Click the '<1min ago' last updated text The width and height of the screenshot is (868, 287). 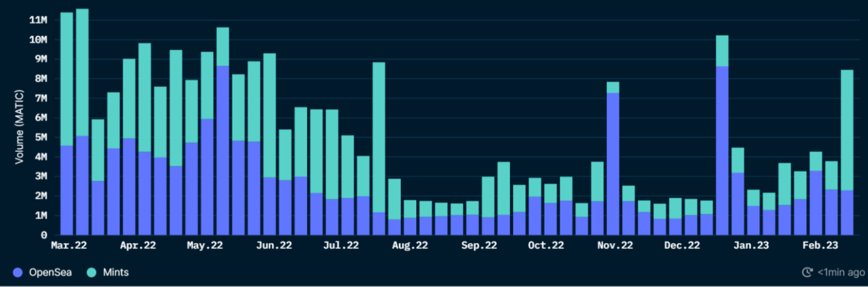[x=841, y=273]
